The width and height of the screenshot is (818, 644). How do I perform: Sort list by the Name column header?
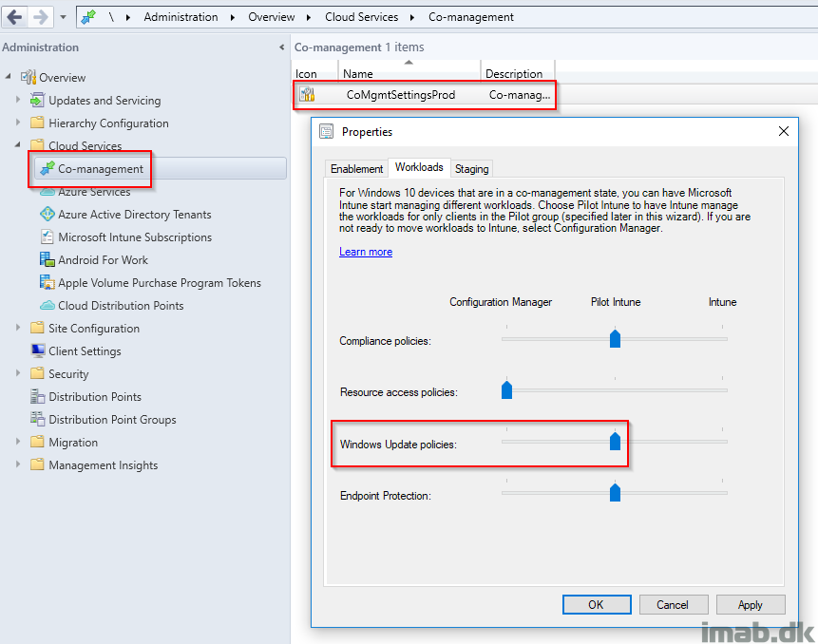pos(409,73)
